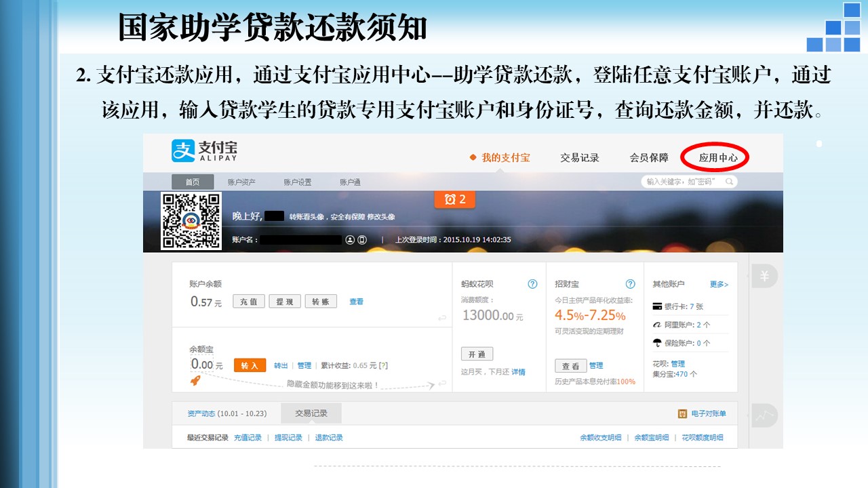Open the account QR code image
Screen dimensions: 868x488
click(x=191, y=221)
